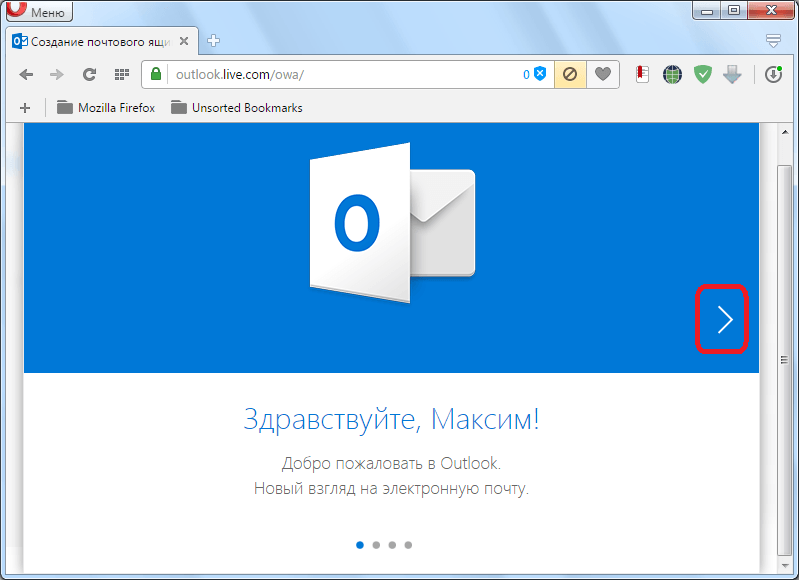Reload the current page
The height and width of the screenshot is (580, 799).
[x=90, y=75]
